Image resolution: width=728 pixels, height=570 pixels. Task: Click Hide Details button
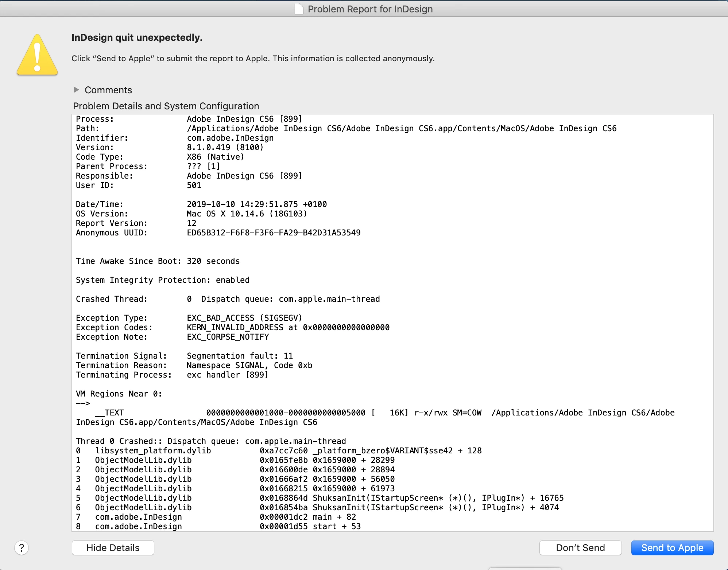[x=113, y=547]
